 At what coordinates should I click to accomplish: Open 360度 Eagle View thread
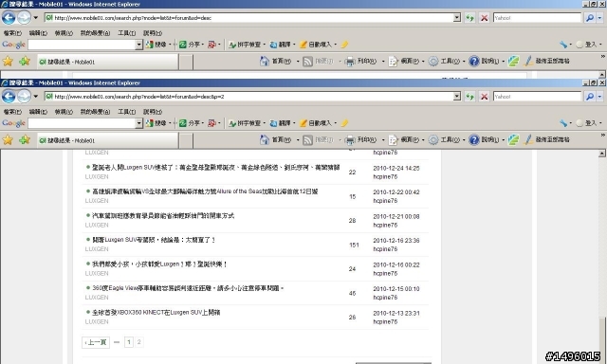point(188,288)
